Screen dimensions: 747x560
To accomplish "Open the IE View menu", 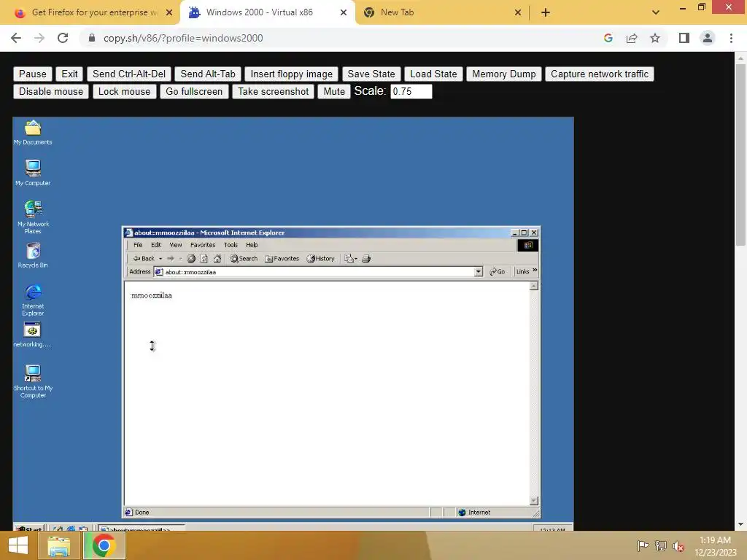I will point(176,245).
